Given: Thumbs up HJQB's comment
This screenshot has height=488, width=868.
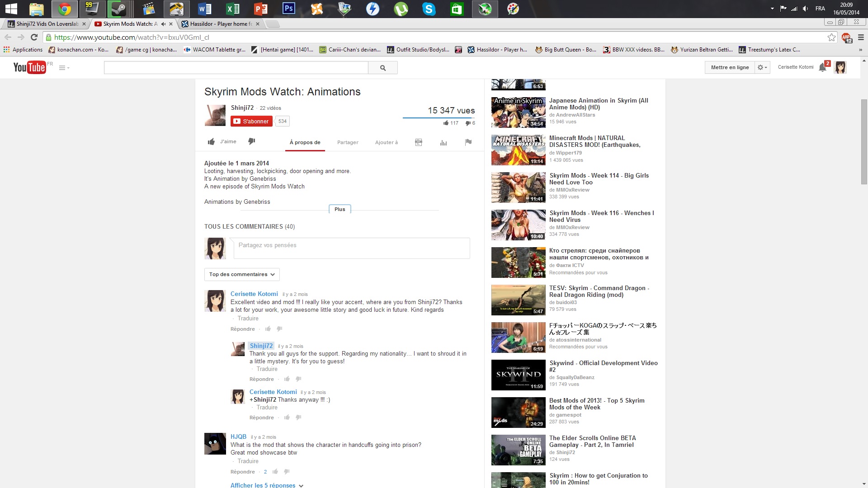Looking at the screenshot, I should click(x=275, y=472).
